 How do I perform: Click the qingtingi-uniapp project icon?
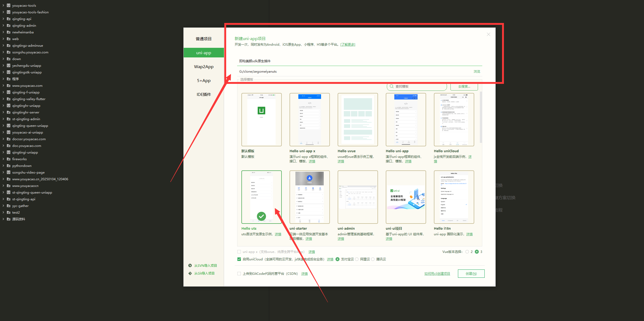9,152
